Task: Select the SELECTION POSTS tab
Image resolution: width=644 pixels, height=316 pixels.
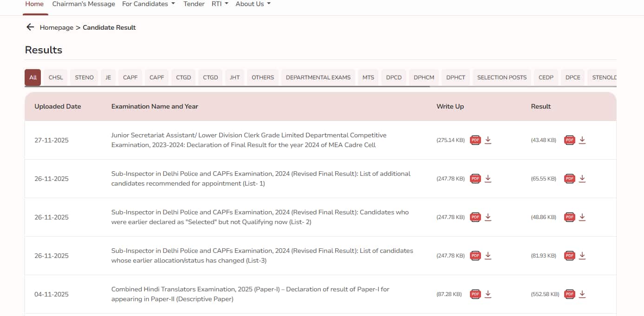Action: (501, 77)
